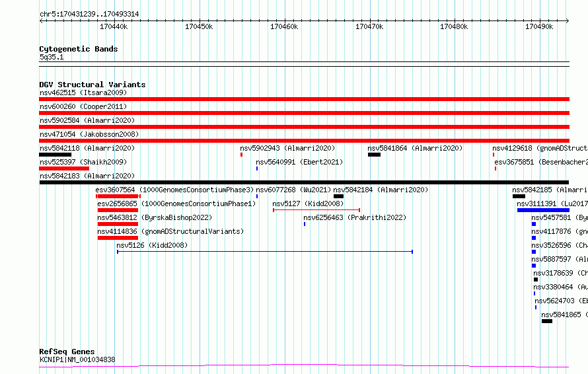Click the red bar under nsv462515

304,99
